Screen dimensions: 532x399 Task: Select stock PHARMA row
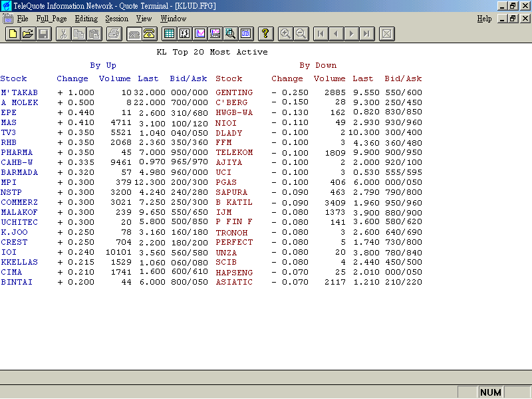[17, 152]
